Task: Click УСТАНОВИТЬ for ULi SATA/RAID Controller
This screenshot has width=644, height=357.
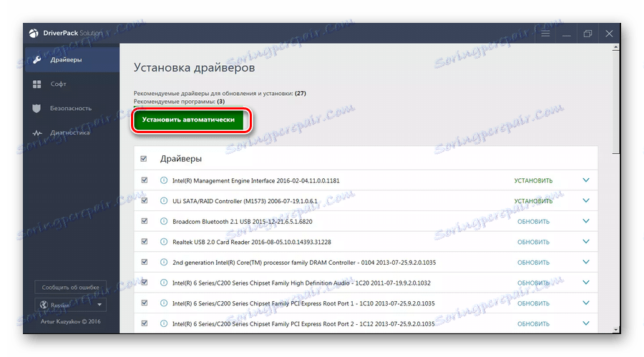Action: point(533,201)
